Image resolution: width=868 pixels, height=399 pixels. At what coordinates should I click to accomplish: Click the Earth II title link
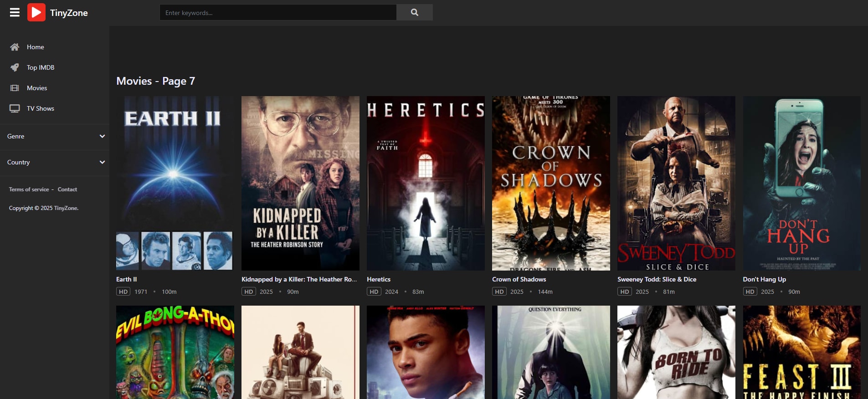tap(127, 279)
